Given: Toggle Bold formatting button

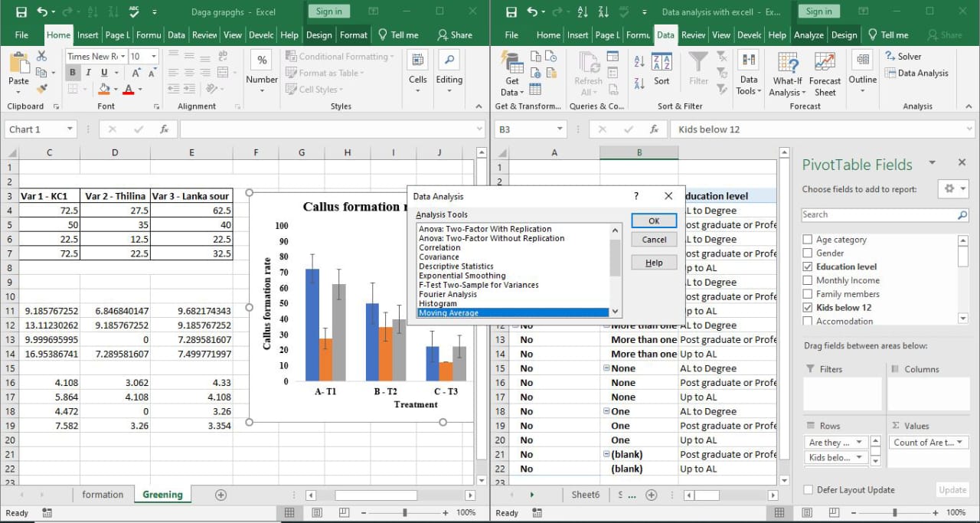Looking at the screenshot, I should pos(73,73).
